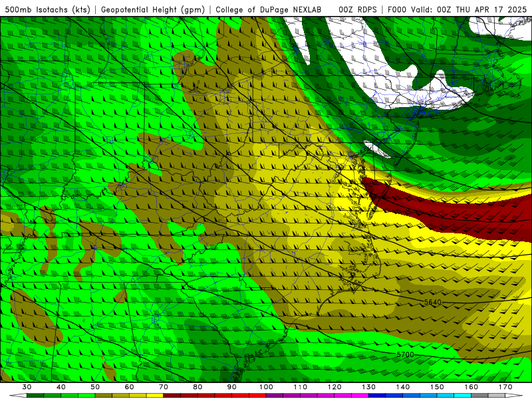Click the '70' legend scale number
Image resolution: width=532 pixels, height=399 pixels.
164,387
